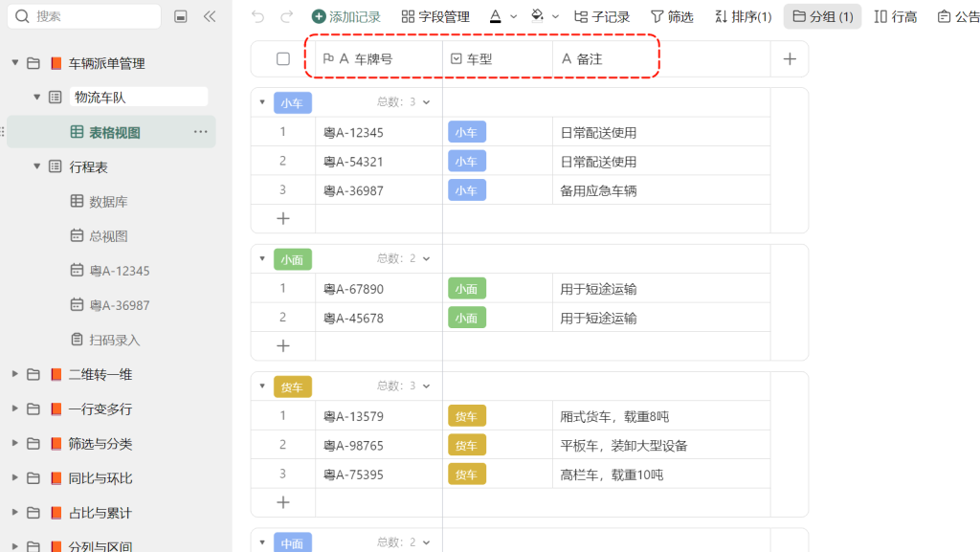Click the 物流车队 table name field
Viewport: 980px width, 552px height.
pos(138,97)
